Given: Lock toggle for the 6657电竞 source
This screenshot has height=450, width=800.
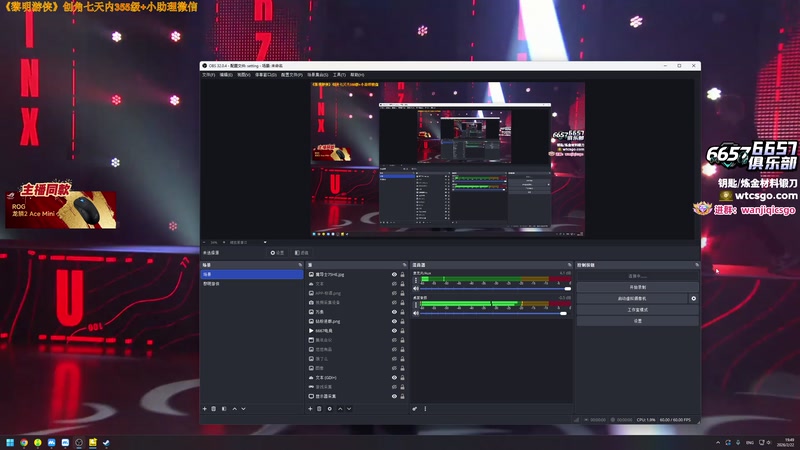Looking at the screenshot, I should coord(402,331).
